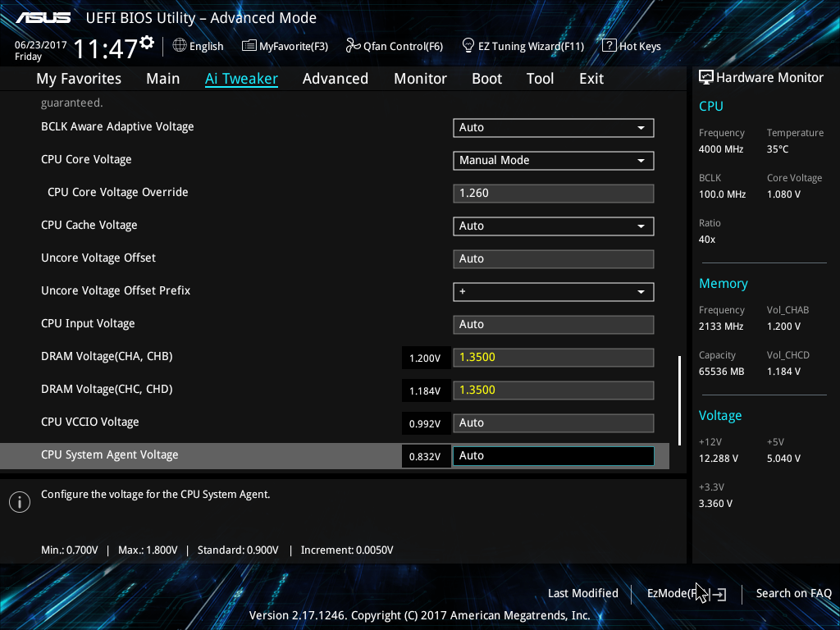Click the EZ Tuning Wizard bulb icon
840x630 pixels.
pyautogui.click(x=468, y=46)
